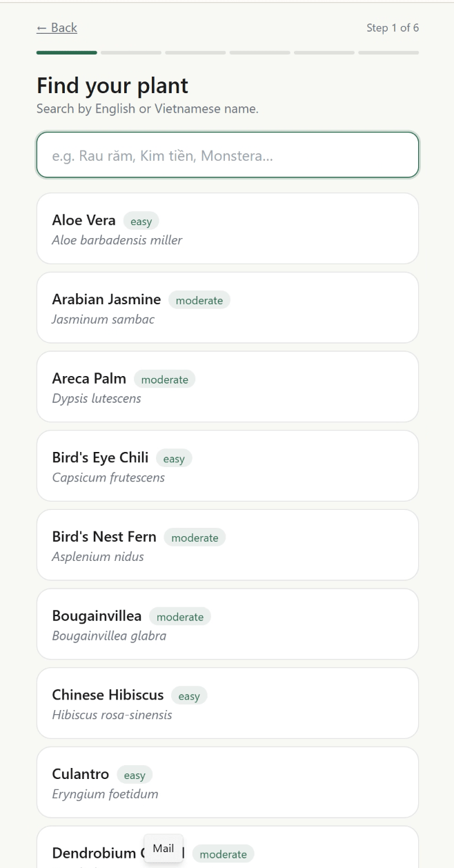Image resolution: width=454 pixels, height=868 pixels.
Task: Click the Back link
Action: [57, 28]
